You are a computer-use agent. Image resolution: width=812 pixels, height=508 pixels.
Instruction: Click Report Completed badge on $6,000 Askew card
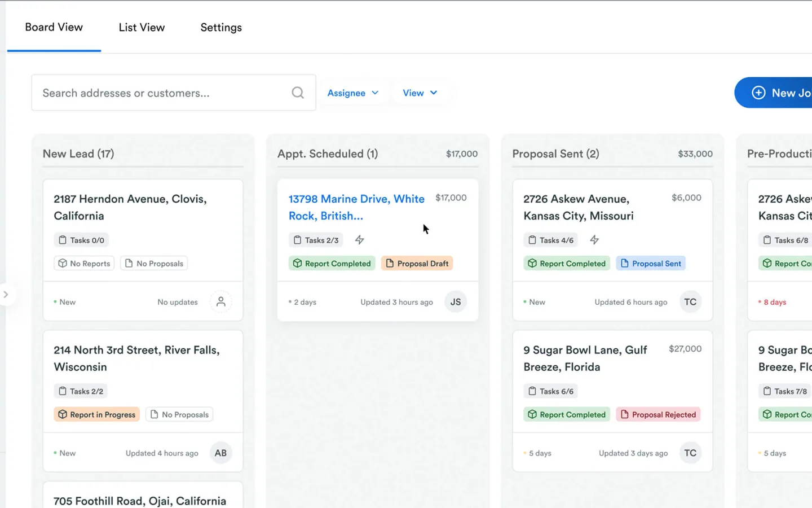point(567,263)
